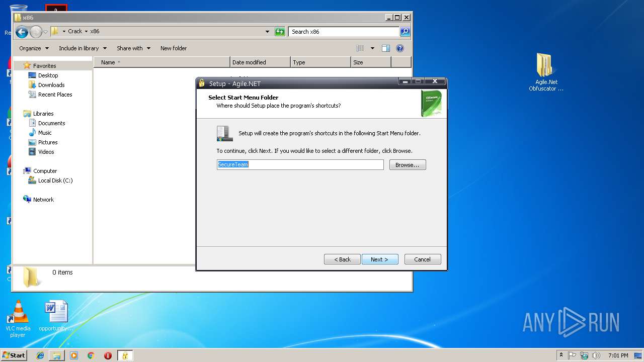Open recent pages dropdown beside forward button

[45, 32]
